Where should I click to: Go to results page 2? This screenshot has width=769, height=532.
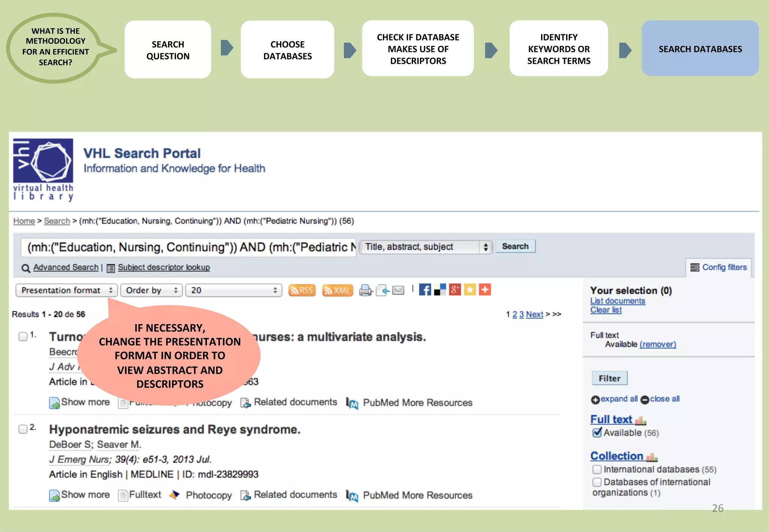pyautogui.click(x=515, y=314)
